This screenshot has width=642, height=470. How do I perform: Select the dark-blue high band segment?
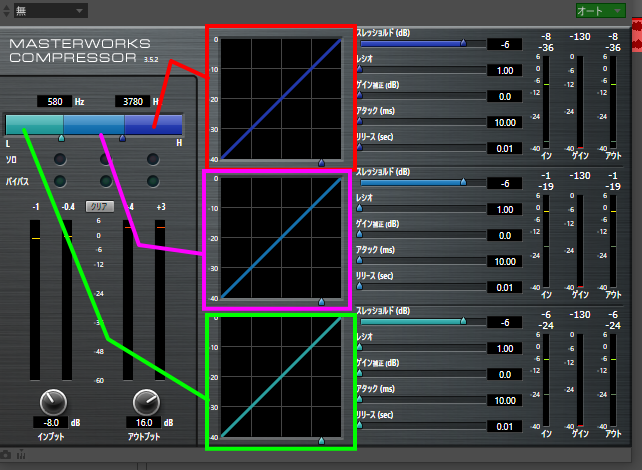click(153, 125)
